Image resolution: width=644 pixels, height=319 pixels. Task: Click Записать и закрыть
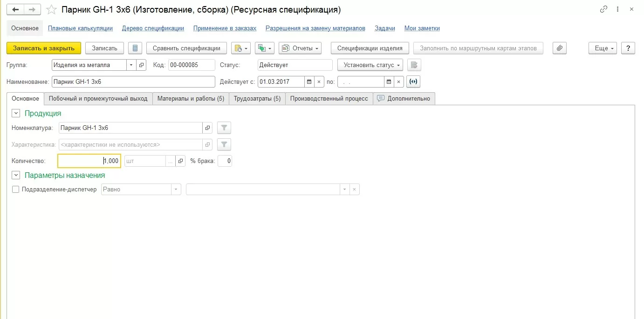[44, 48]
